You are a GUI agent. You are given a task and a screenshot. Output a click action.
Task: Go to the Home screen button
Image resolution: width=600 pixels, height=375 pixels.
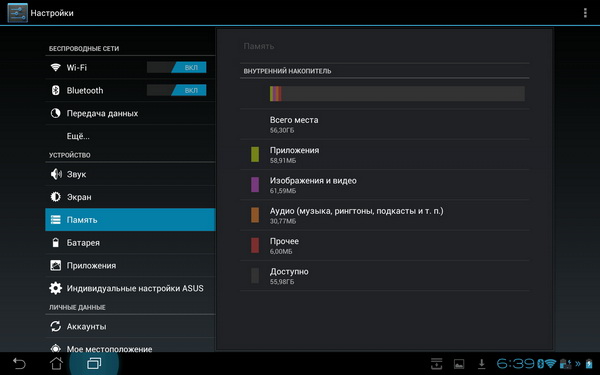[56, 363]
